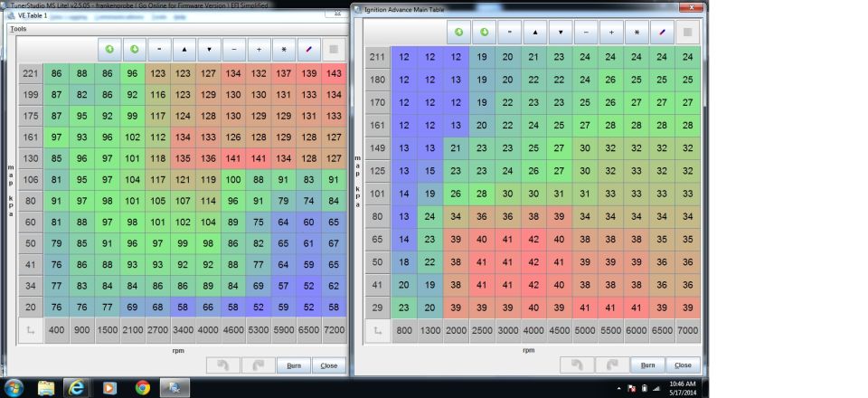Select the 221 kPa row header in VE Table

[31, 73]
